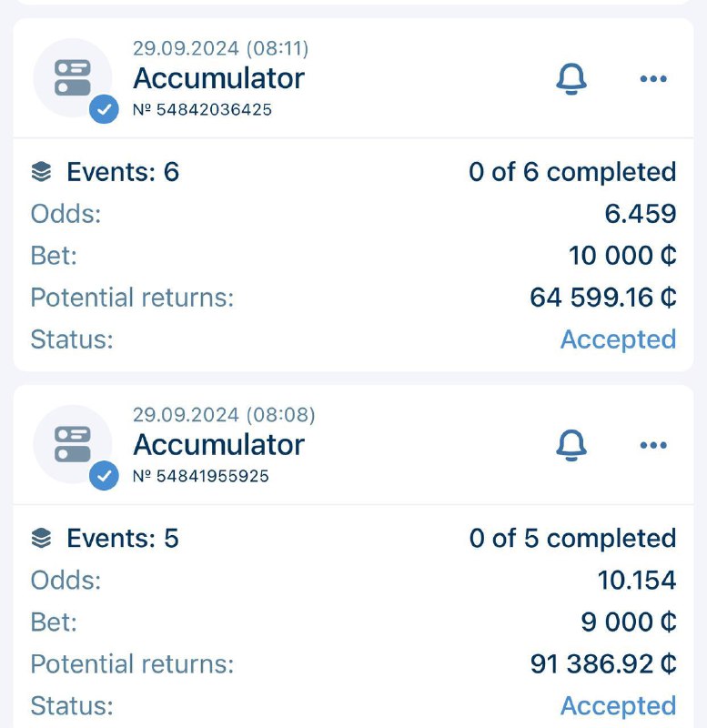This screenshot has width=707, height=728.
Task: Open the Accumulator title dated 29.09.2024 (08:08)
Action: (x=218, y=445)
